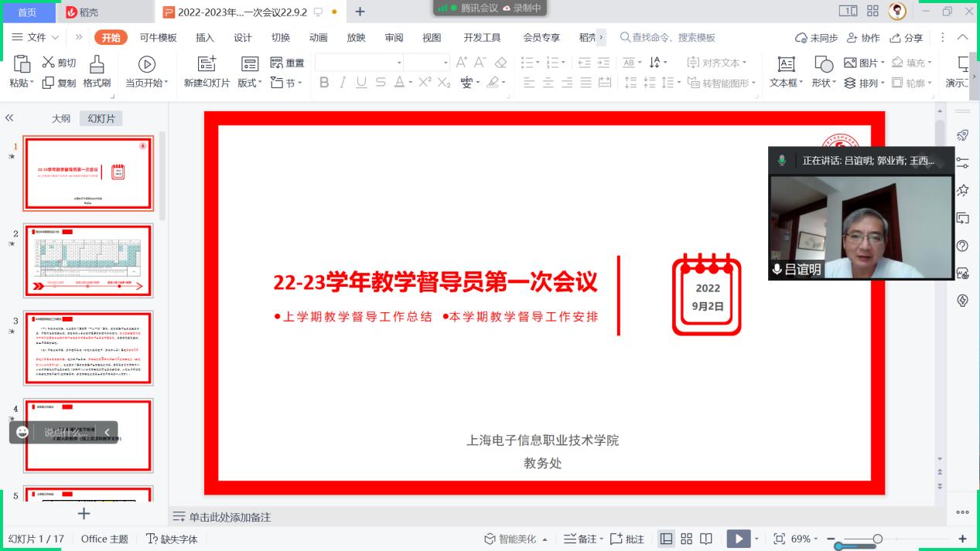This screenshot has height=551, width=980.
Task: Expand the Layout (版式) dropdown
Action: [250, 83]
